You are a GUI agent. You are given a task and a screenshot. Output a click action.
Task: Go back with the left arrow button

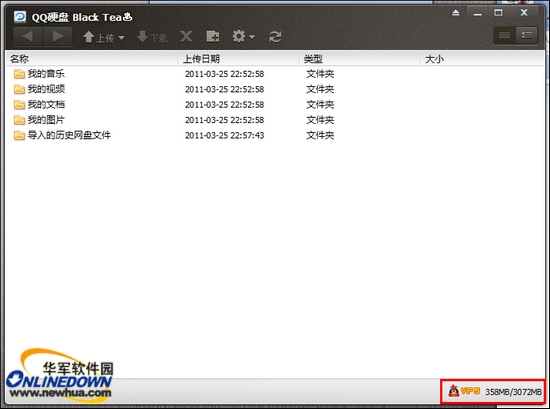28,36
